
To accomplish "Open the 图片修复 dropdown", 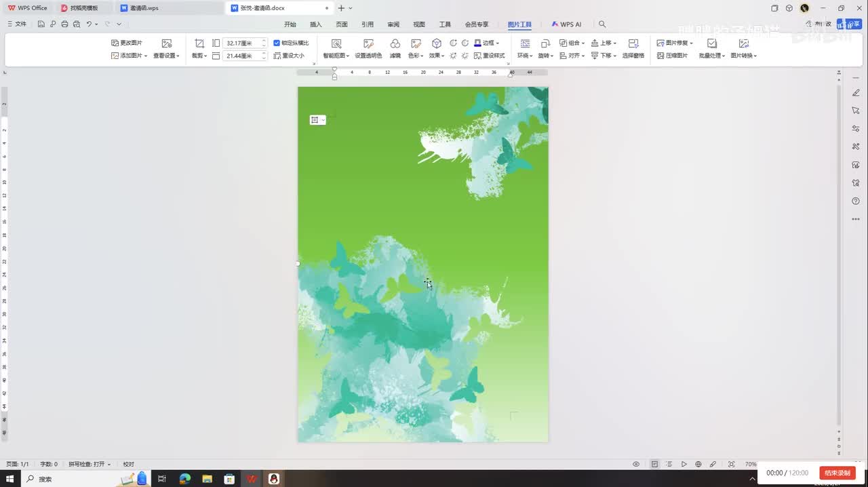I will pyautogui.click(x=675, y=43).
